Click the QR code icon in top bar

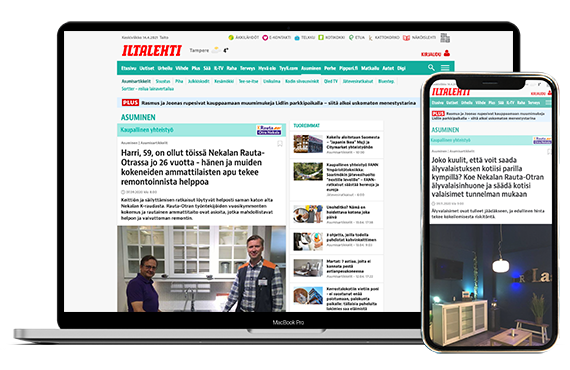445,38
